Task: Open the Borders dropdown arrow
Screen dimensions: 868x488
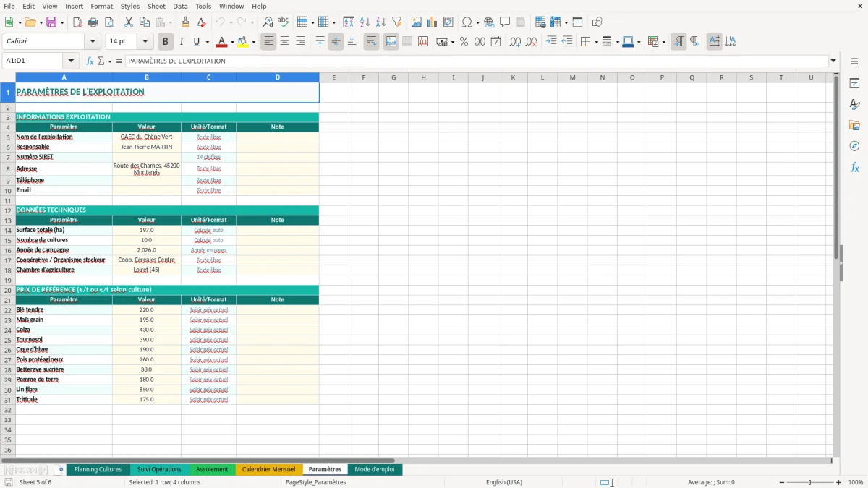Action: coord(596,42)
